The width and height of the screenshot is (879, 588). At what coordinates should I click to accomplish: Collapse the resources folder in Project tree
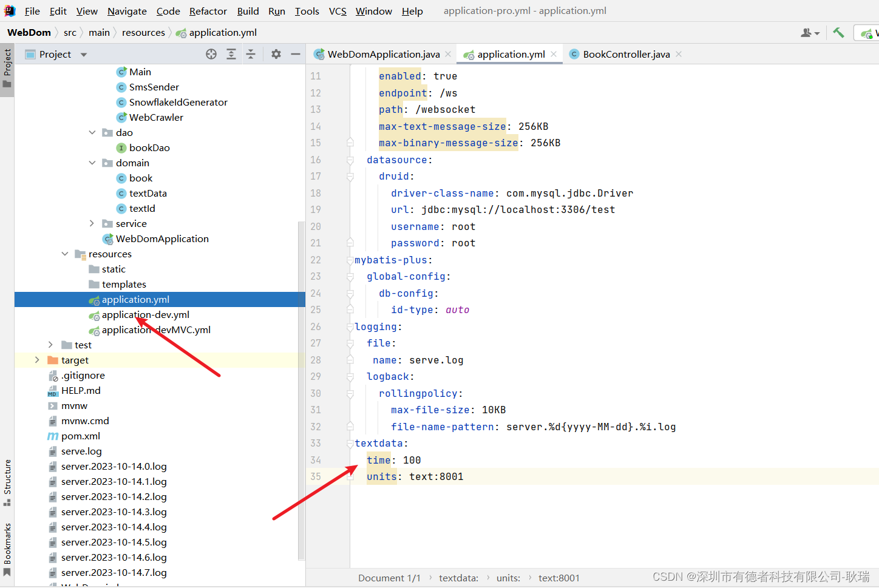pos(65,254)
